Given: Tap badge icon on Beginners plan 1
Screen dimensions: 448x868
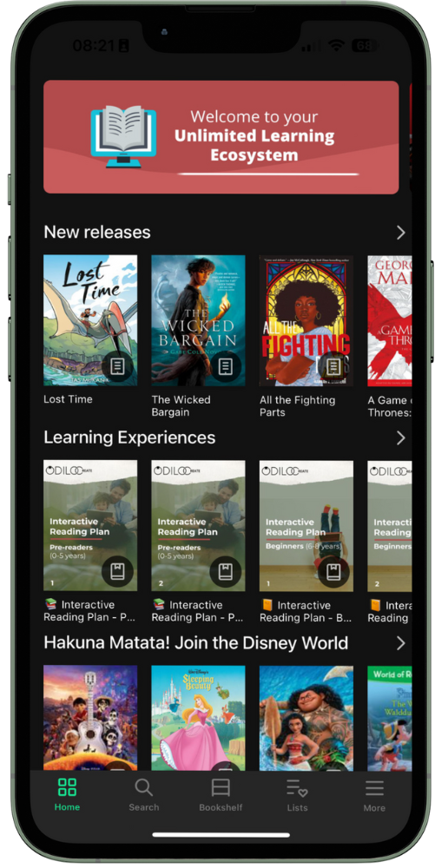Looking at the screenshot, I should (x=333, y=572).
